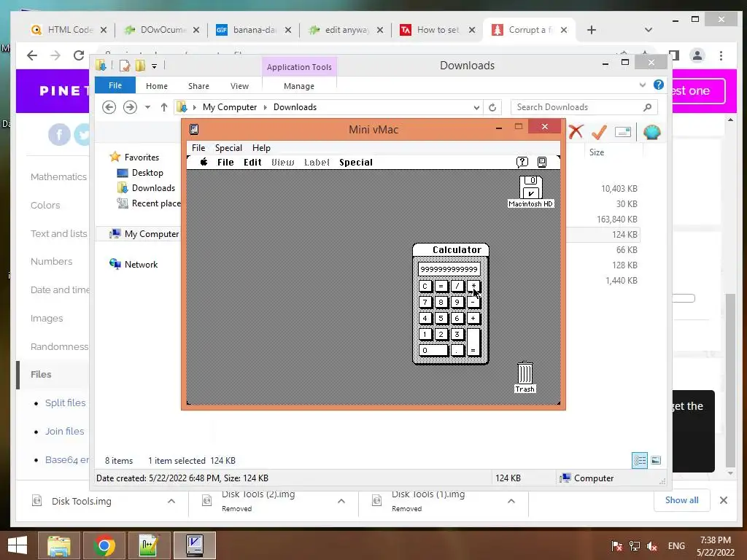
Task: Open the Windows Start button
Action: [x=18, y=545]
